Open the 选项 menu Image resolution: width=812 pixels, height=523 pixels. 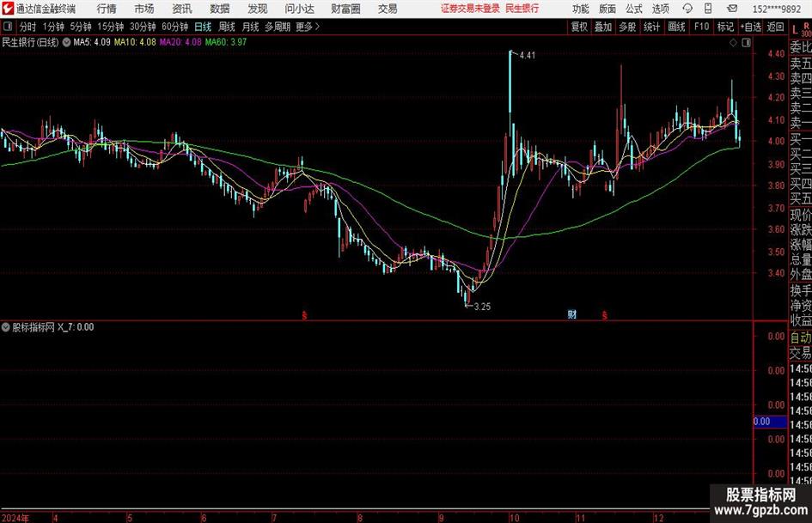[x=661, y=9]
